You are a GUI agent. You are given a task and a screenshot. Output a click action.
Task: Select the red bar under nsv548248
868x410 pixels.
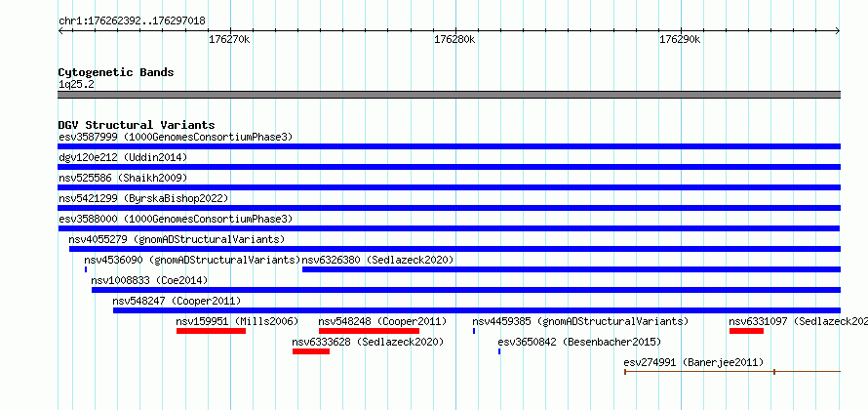[x=369, y=331]
